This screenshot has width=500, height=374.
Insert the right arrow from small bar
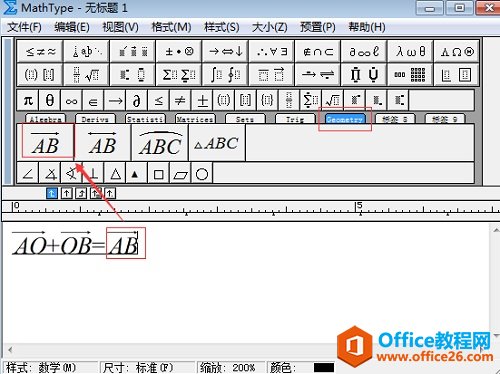click(x=115, y=100)
